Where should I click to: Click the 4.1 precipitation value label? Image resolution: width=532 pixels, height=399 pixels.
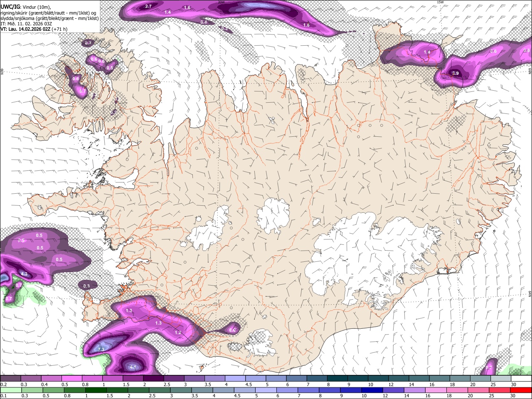coord(133,367)
